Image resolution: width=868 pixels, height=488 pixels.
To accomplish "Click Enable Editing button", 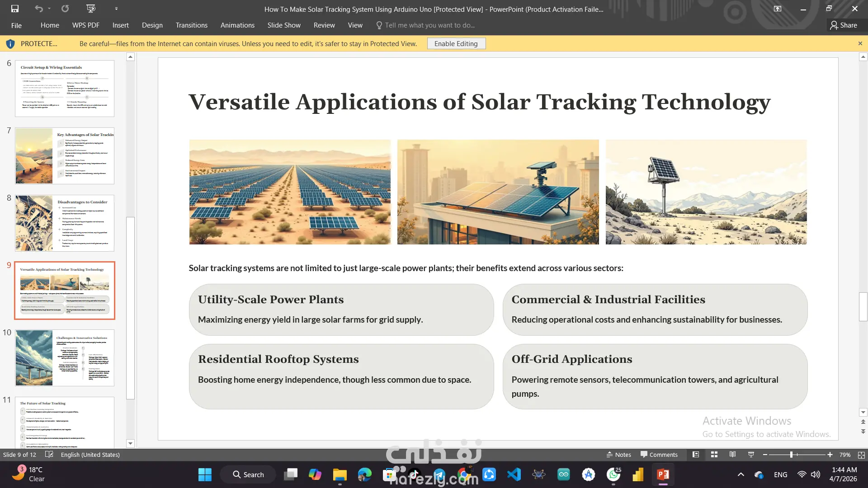I will [x=456, y=44].
